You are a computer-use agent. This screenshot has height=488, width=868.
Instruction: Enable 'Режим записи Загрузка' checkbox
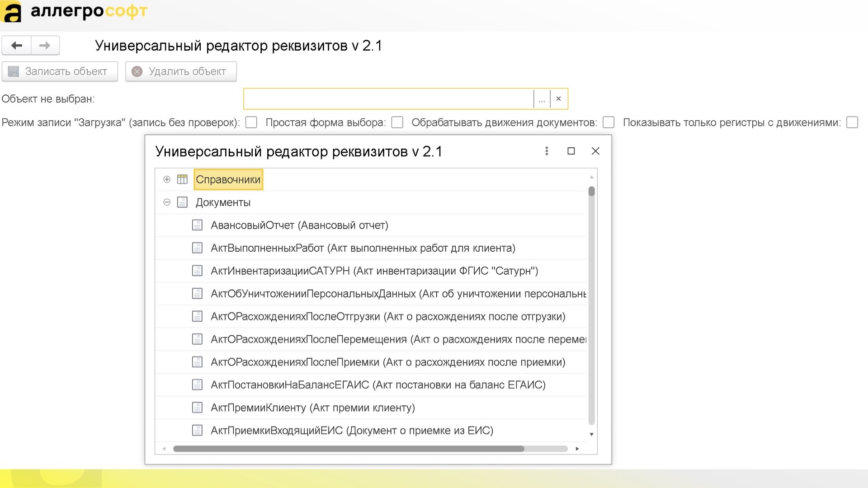(x=251, y=122)
